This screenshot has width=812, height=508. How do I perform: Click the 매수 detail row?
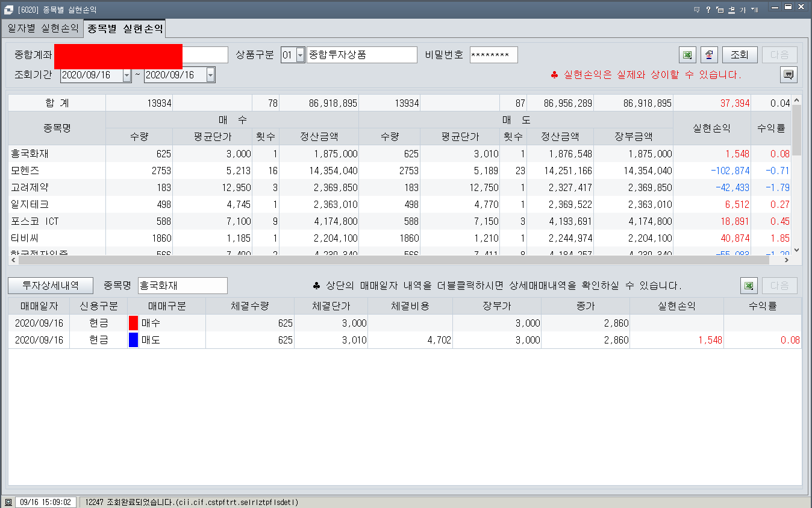(405, 323)
